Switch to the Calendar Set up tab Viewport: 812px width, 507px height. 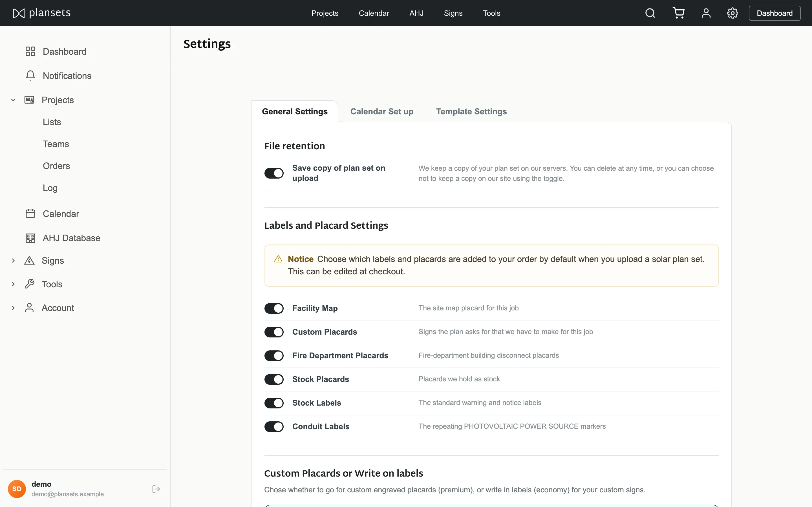pos(382,111)
